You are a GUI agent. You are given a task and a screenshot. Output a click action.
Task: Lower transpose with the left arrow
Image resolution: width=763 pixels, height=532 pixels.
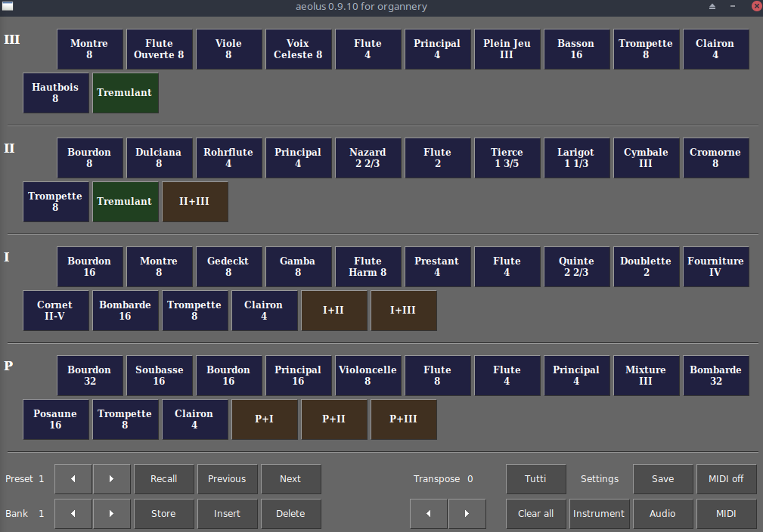point(428,514)
